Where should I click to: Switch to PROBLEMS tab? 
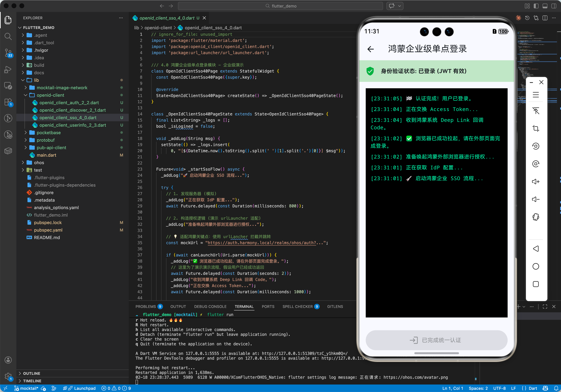[x=146, y=307]
